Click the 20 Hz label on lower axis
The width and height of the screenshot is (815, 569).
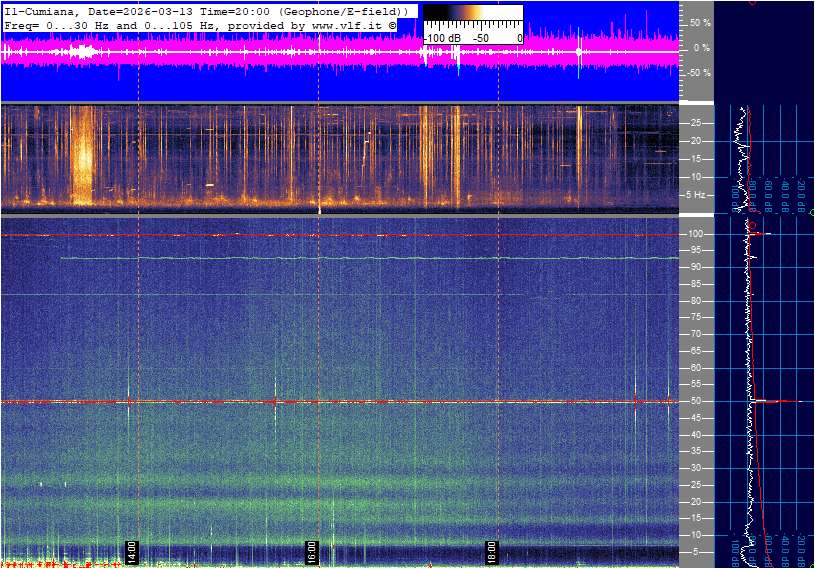coord(697,502)
